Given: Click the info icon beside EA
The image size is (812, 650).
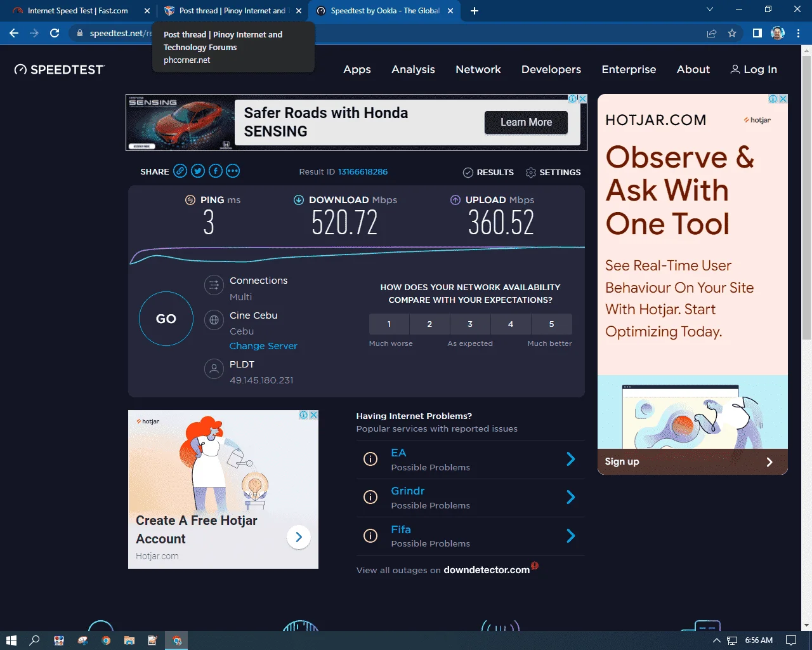Looking at the screenshot, I should pos(370,459).
